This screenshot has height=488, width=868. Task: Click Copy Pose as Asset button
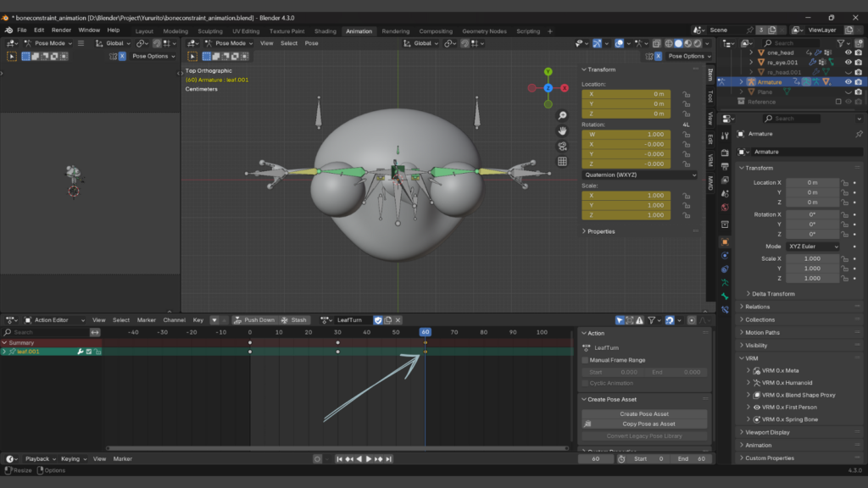point(644,424)
